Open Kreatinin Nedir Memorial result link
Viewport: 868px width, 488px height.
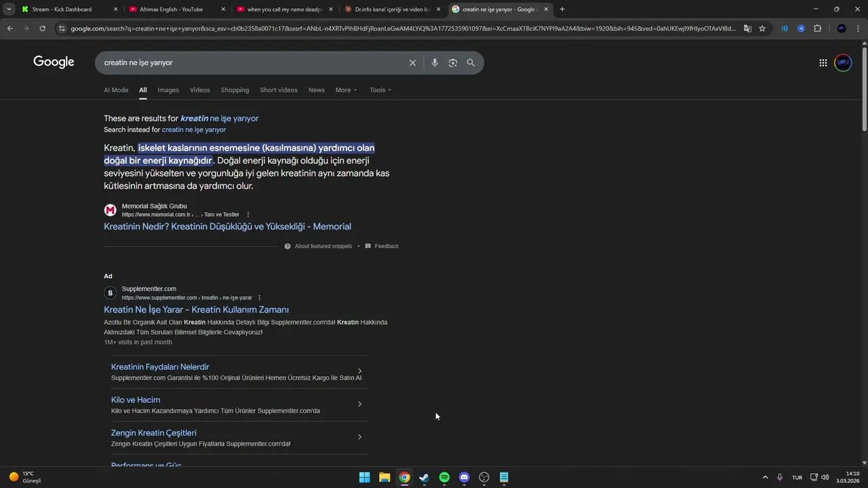pyautogui.click(x=227, y=226)
